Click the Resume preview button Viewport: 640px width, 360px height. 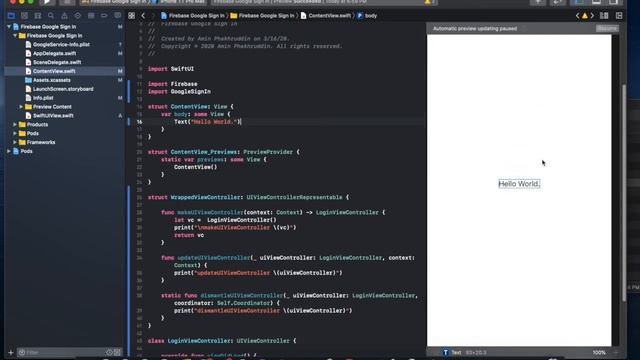pos(607,29)
